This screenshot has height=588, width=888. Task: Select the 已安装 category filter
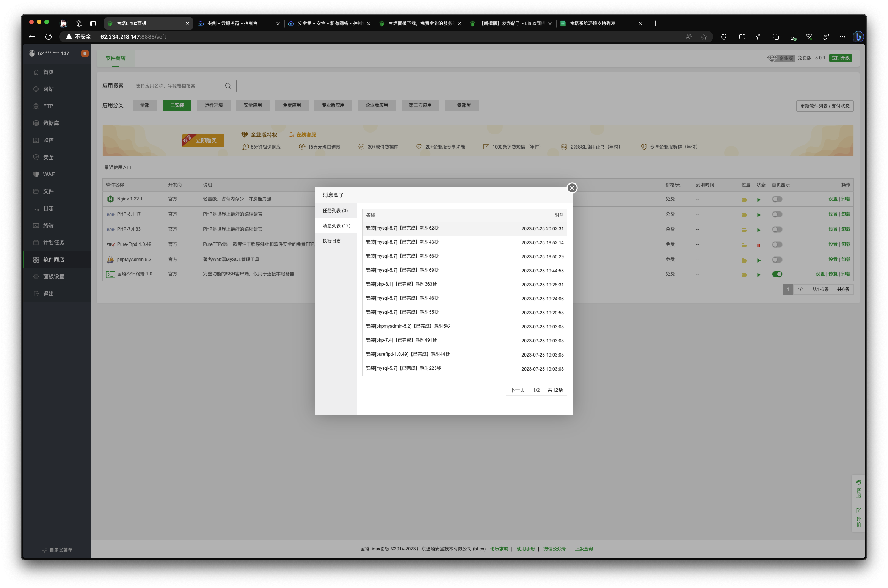tap(177, 105)
